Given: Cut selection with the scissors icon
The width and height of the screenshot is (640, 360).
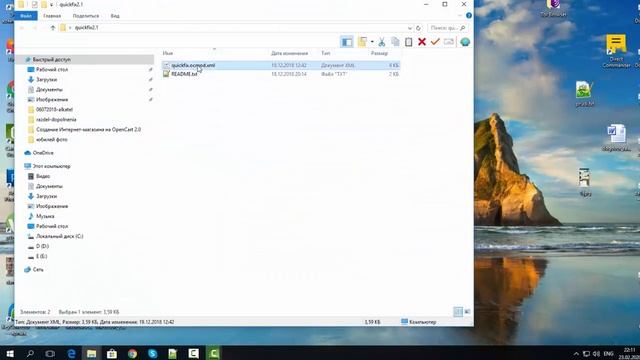Looking at the screenshot, I should click(382, 42).
